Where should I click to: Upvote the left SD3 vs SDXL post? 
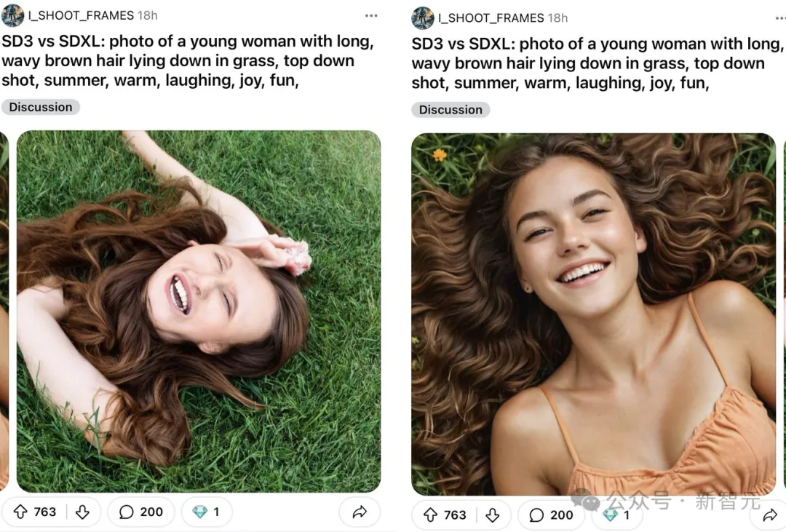click(x=20, y=512)
